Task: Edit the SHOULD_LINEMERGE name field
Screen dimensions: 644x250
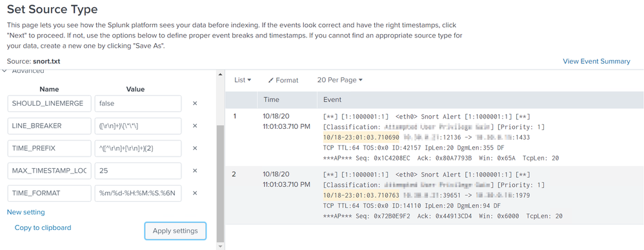Action: [x=49, y=104]
